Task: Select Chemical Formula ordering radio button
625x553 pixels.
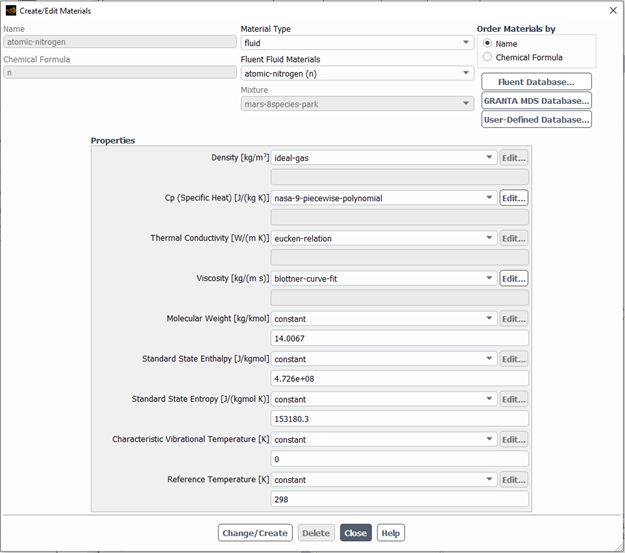Action: coord(488,57)
